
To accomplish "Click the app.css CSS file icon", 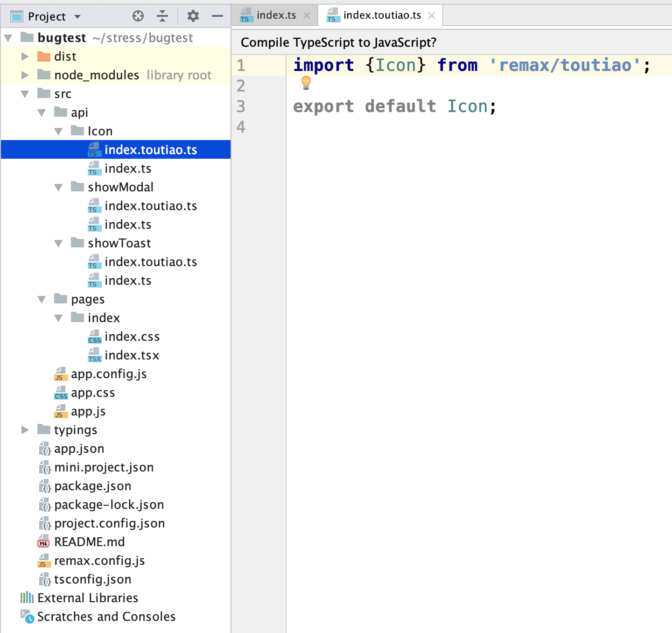I will 61,393.
